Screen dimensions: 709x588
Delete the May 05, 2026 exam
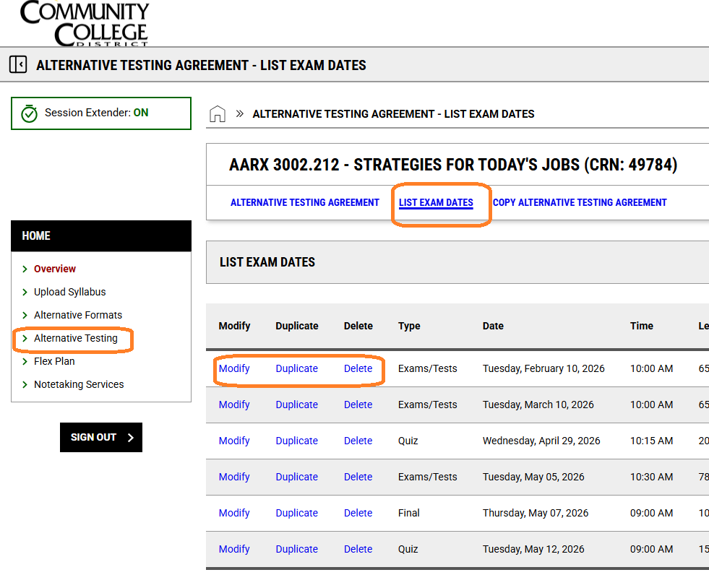[x=358, y=477]
